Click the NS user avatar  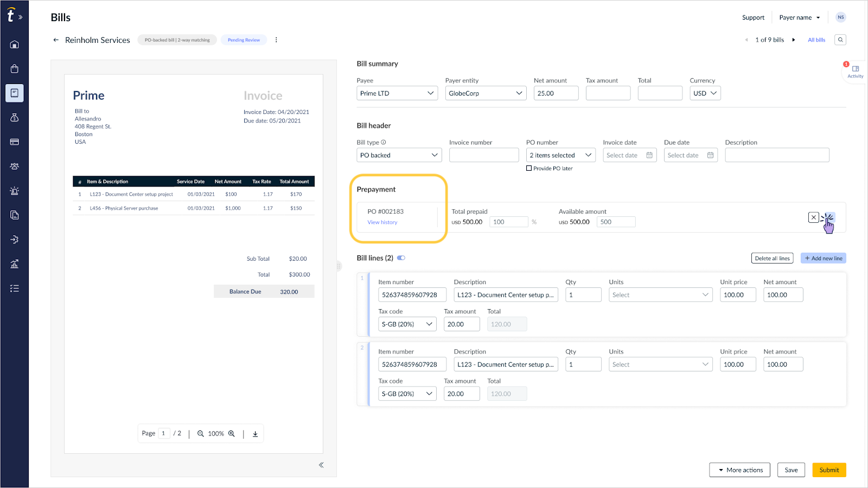click(x=841, y=17)
